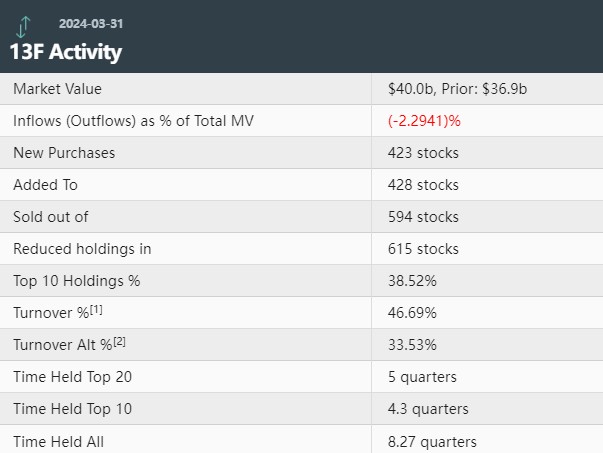Select the 46.69% turnover value
This screenshot has width=603, height=453.
[412, 313]
